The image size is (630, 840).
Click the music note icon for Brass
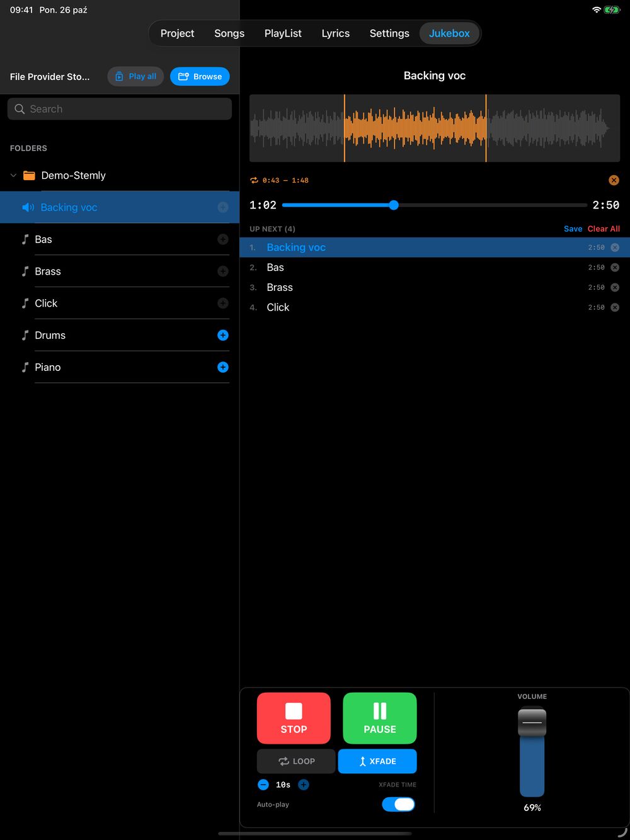pos(25,271)
